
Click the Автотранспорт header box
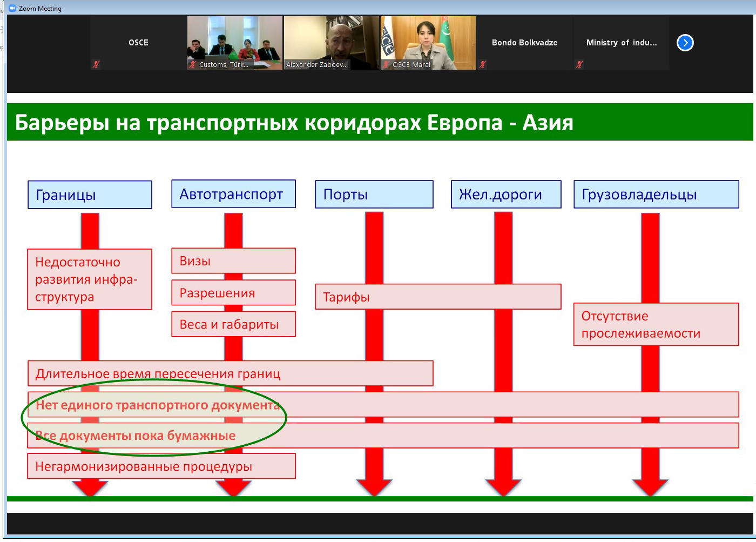click(233, 194)
